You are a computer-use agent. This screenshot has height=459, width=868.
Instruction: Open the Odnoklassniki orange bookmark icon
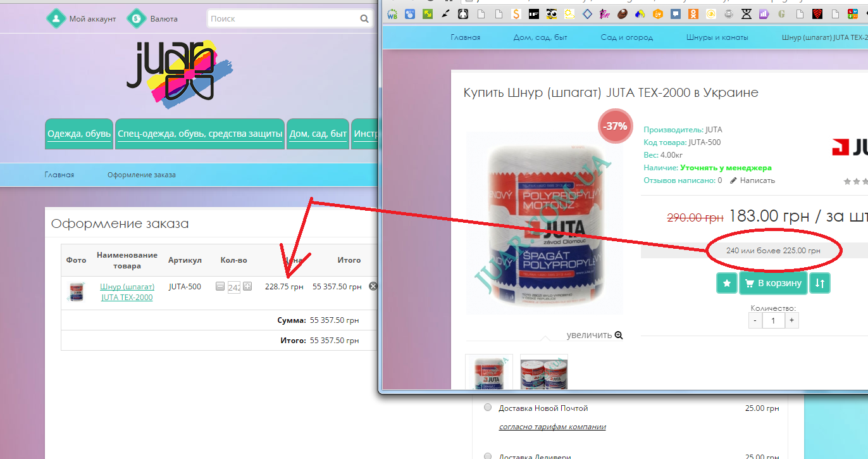693,14
